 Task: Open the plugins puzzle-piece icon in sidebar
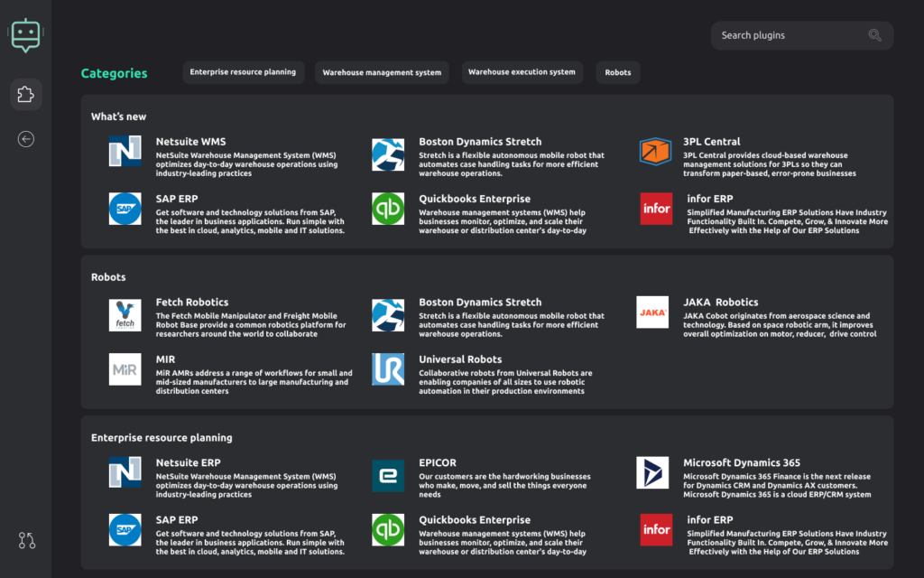[x=25, y=94]
